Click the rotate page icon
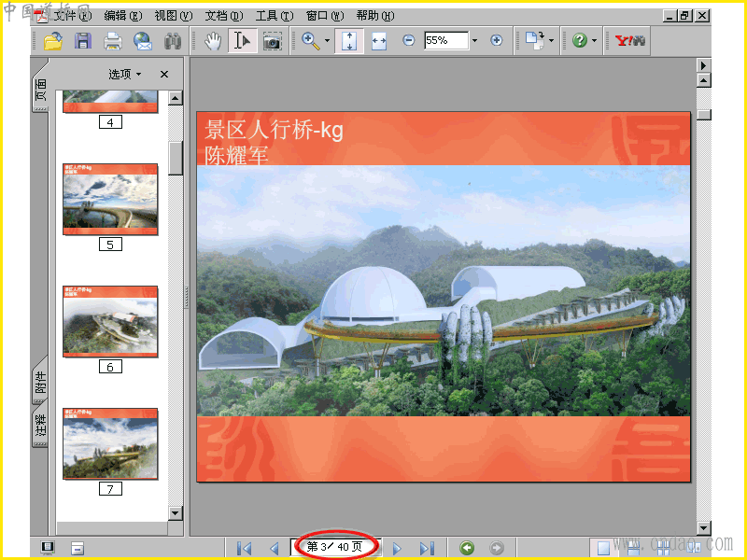The image size is (747, 560). click(534, 41)
